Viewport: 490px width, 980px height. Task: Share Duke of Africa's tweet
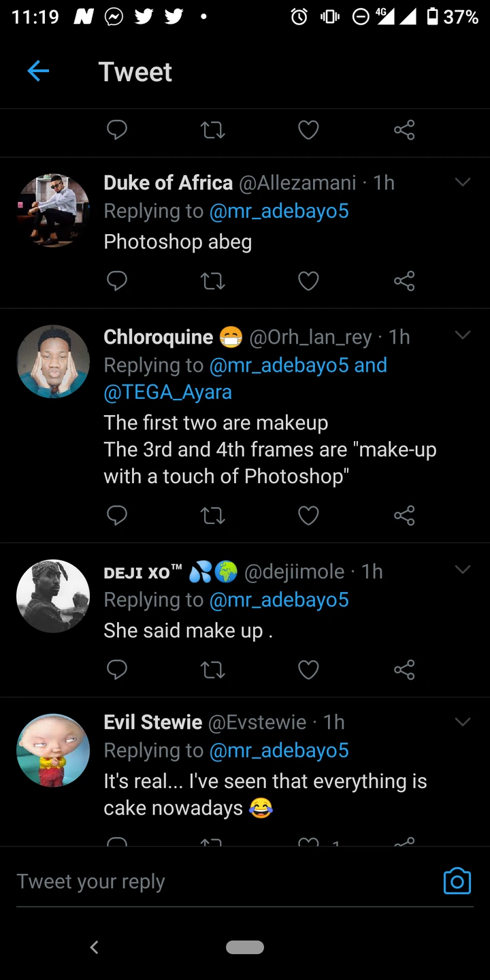[404, 280]
